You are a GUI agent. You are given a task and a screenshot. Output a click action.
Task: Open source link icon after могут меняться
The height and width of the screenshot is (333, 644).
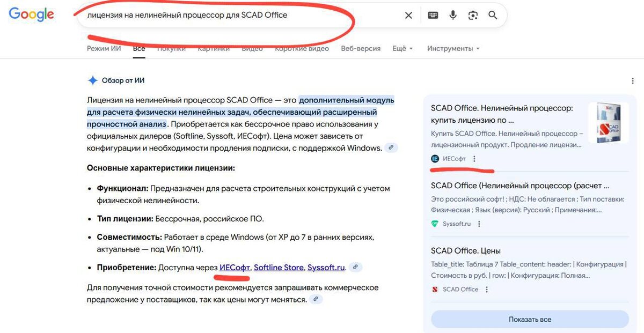(317, 299)
